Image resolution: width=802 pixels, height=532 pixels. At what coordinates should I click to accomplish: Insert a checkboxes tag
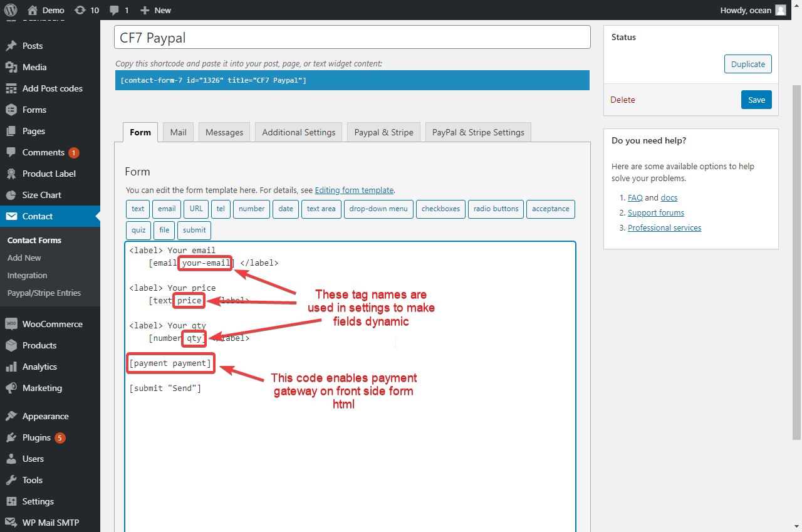click(440, 209)
